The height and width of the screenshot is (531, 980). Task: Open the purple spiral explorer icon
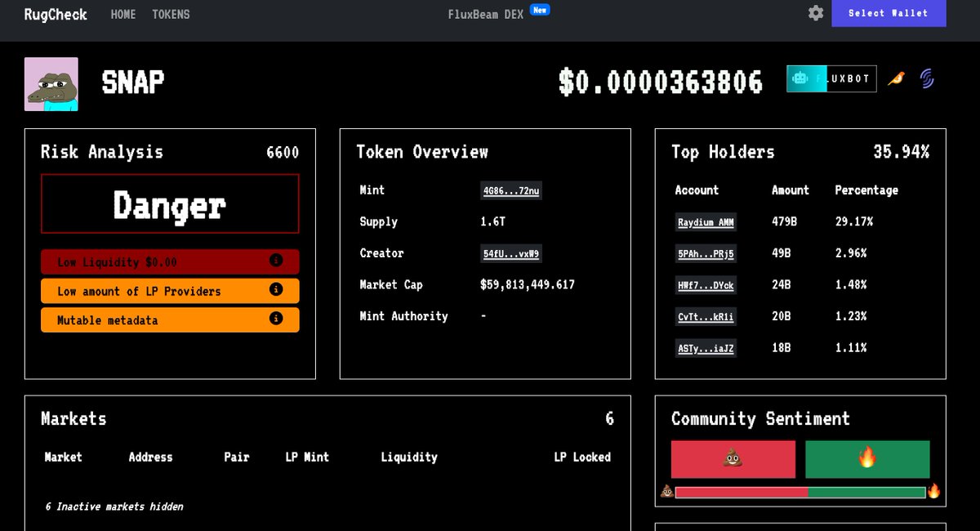(927, 78)
